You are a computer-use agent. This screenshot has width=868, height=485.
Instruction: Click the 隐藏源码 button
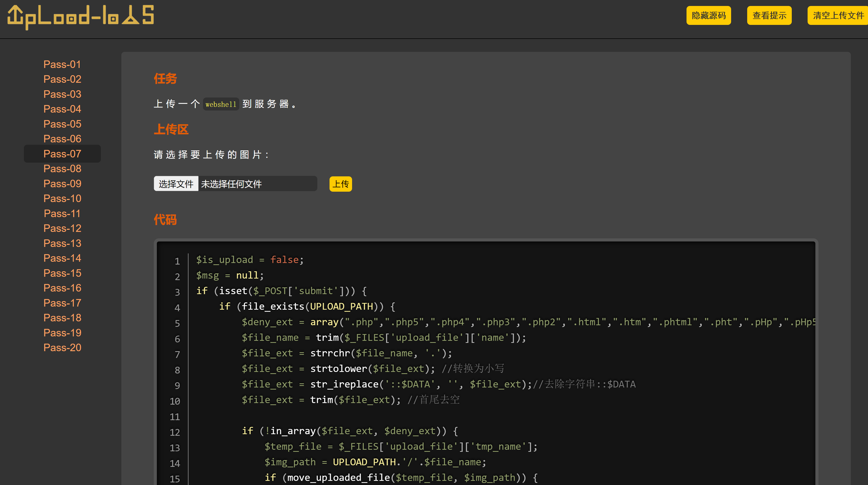pyautogui.click(x=708, y=16)
